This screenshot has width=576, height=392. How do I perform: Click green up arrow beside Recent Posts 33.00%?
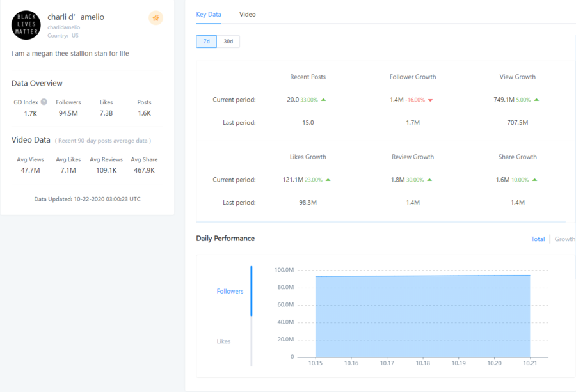(324, 100)
